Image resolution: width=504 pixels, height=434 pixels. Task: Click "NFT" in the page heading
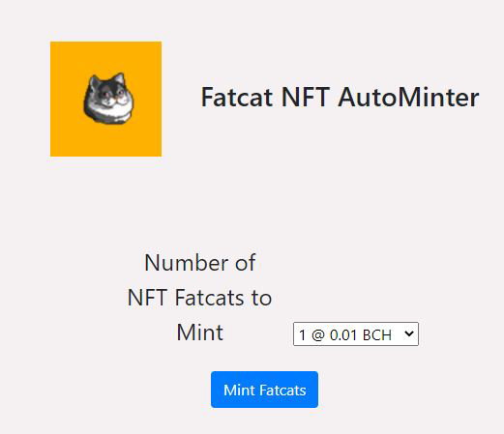pyautogui.click(x=306, y=97)
